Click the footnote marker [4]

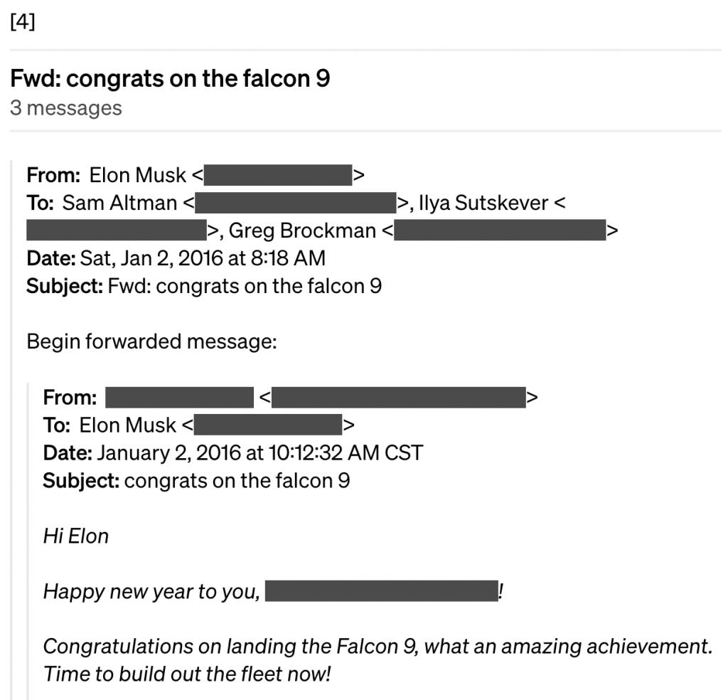[x=22, y=21]
